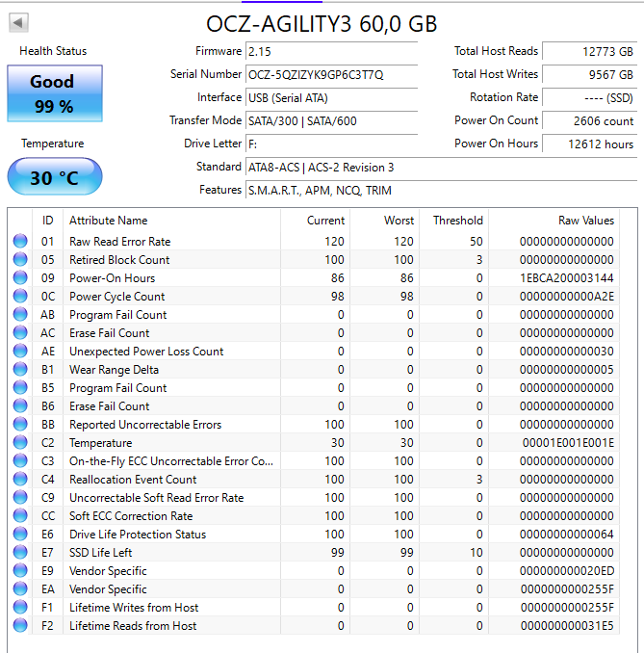Click status orb for Drive Life Protection Status

coord(20,535)
